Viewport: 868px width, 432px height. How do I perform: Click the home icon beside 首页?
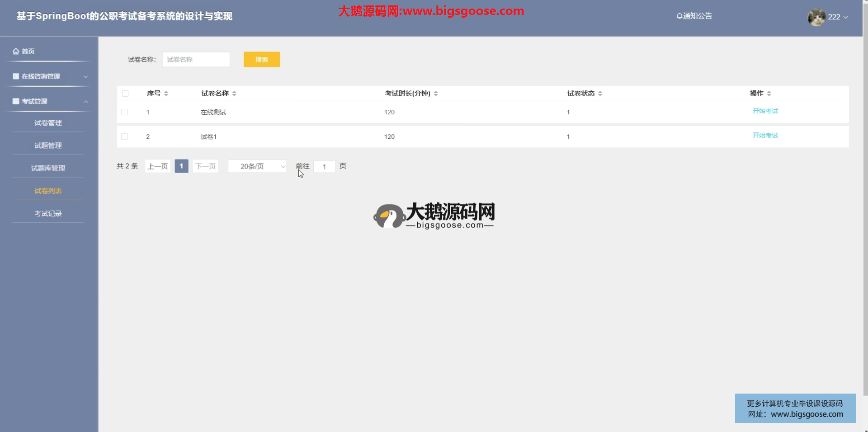(x=16, y=52)
